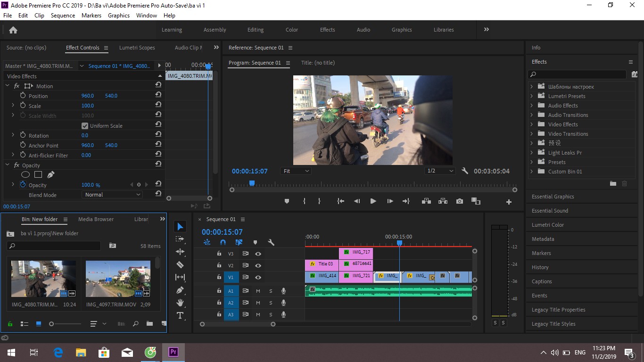Open the Fit zoom level dropdown
The height and width of the screenshot is (362, 644).
[296, 171]
